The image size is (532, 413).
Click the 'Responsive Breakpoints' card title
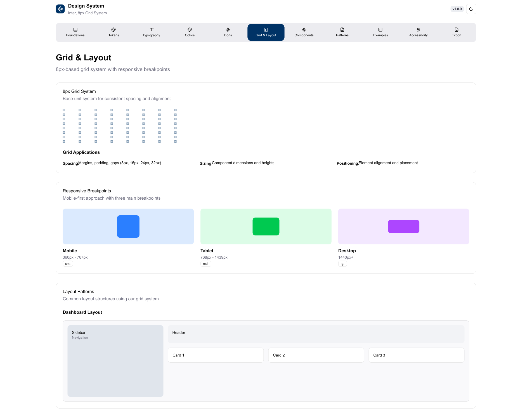tap(87, 191)
